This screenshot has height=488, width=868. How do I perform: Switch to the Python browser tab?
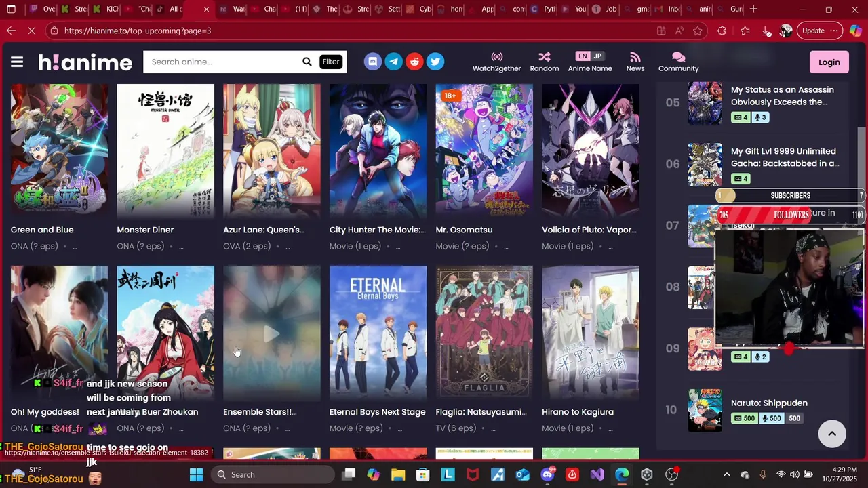click(x=542, y=9)
